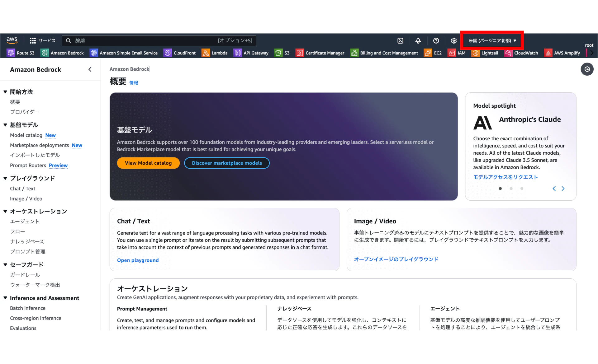Open Certificate Manager shortcut icon
This screenshot has width=598, height=364.
300,53
